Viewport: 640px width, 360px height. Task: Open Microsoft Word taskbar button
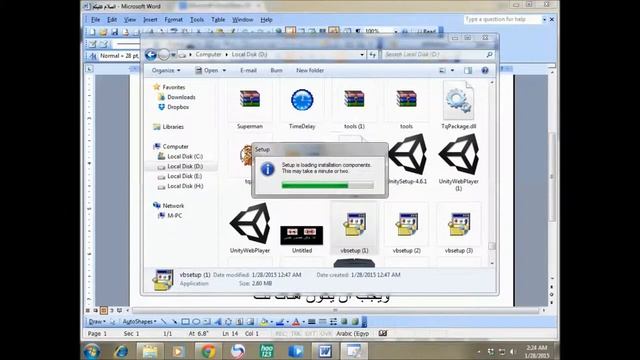point(325,351)
